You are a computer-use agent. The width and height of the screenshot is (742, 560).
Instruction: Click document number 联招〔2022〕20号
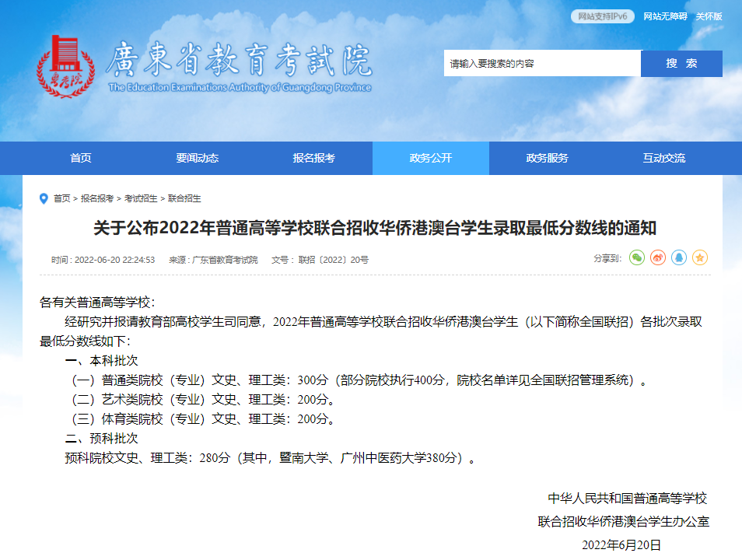tap(333, 260)
